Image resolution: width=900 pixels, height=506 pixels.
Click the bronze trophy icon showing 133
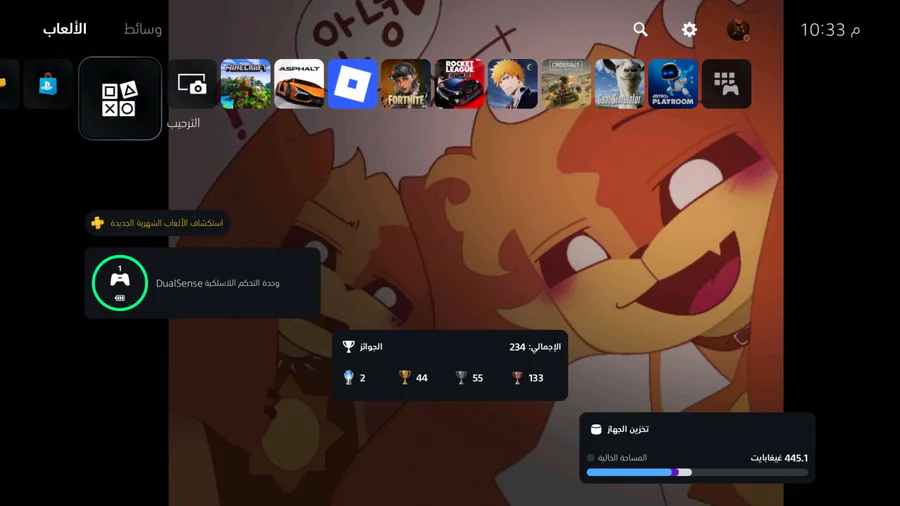coord(517,377)
